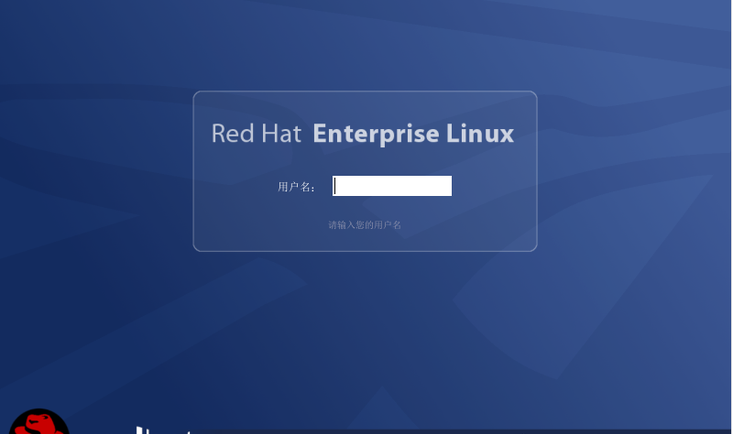The image size is (733, 434).
Task: Click the Red Hat shadowman logo
Action: pos(39,421)
